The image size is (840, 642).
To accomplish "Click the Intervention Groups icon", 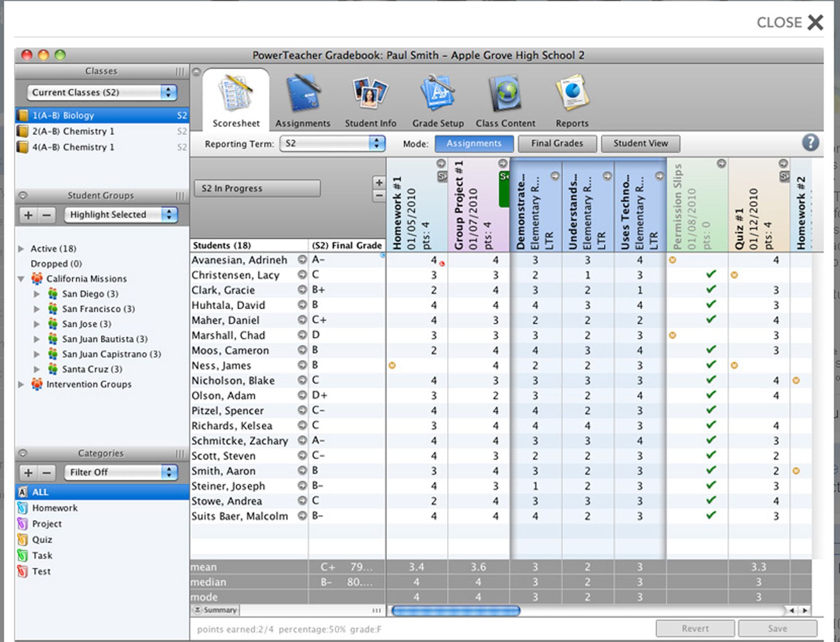I will click(x=37, y=384).
